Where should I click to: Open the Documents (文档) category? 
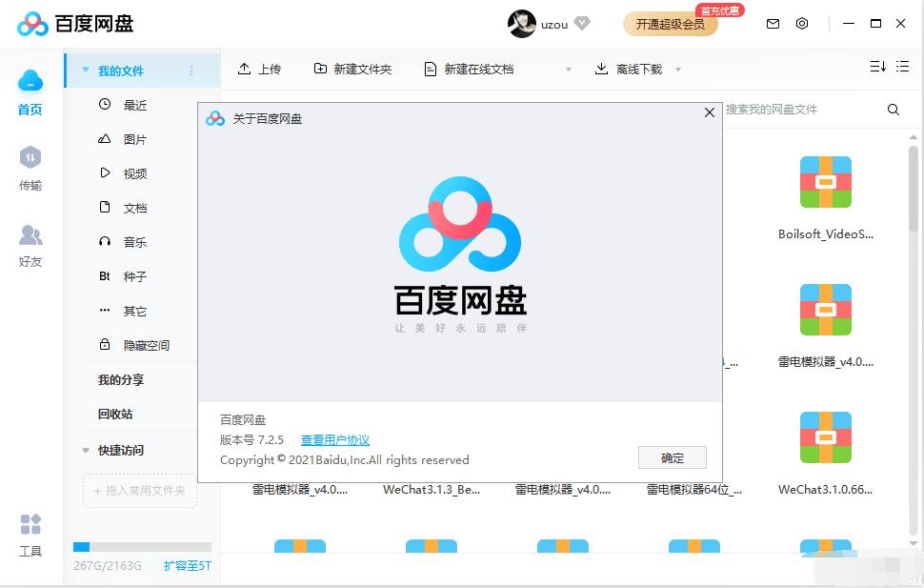click(x=135, y=208)
